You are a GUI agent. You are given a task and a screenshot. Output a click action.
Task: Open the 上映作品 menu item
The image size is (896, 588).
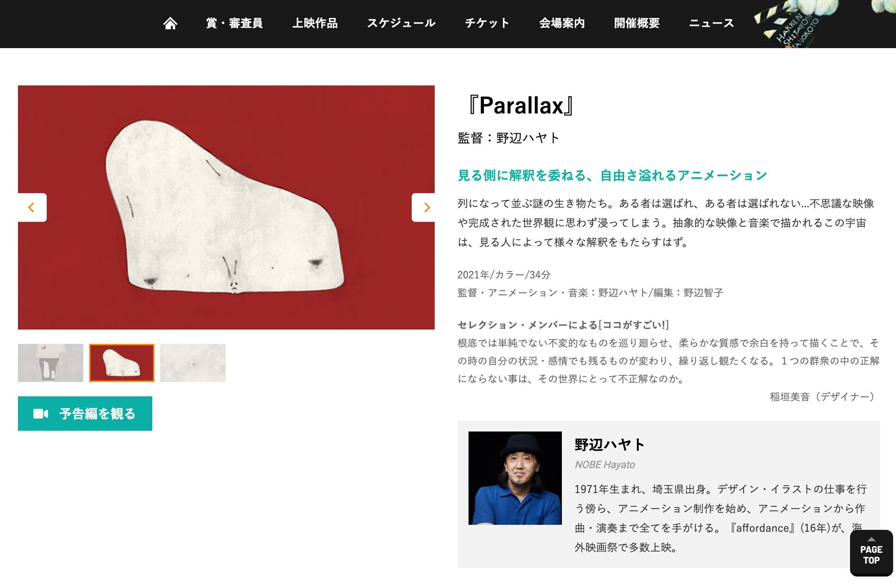click(315, 23)
